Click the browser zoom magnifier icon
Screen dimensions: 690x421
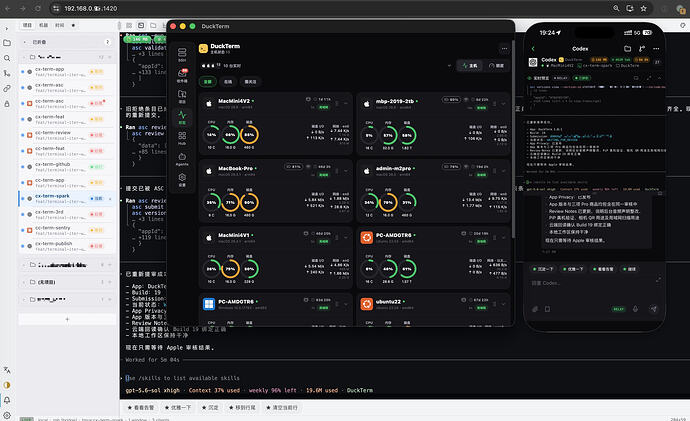[x=616, y=8]
